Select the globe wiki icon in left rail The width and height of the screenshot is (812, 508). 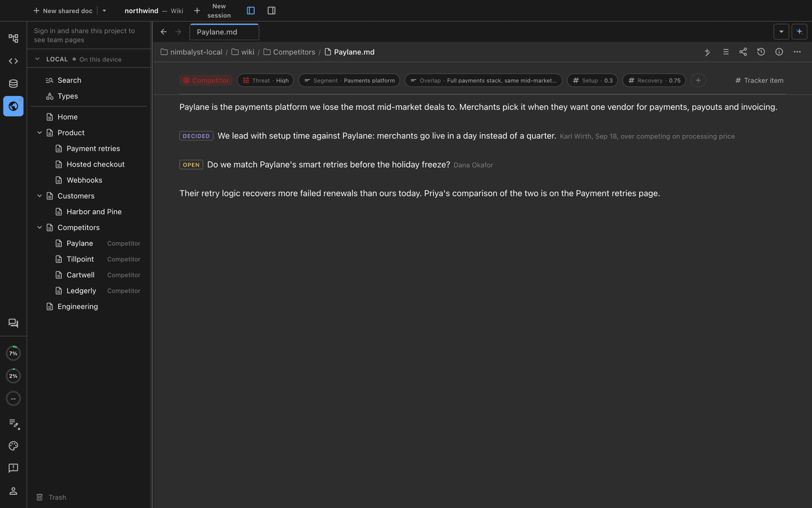(13, 106)
